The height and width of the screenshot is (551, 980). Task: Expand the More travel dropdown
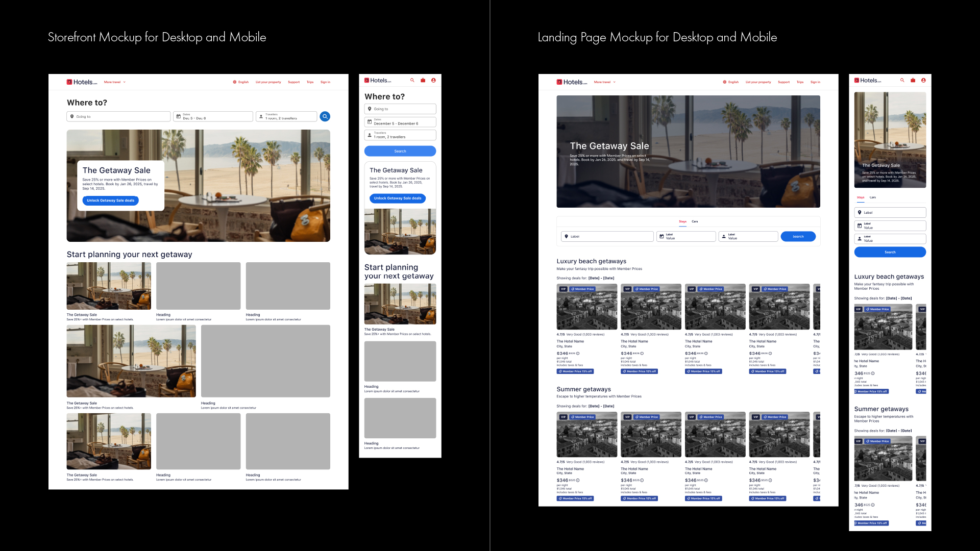[113, 82]
